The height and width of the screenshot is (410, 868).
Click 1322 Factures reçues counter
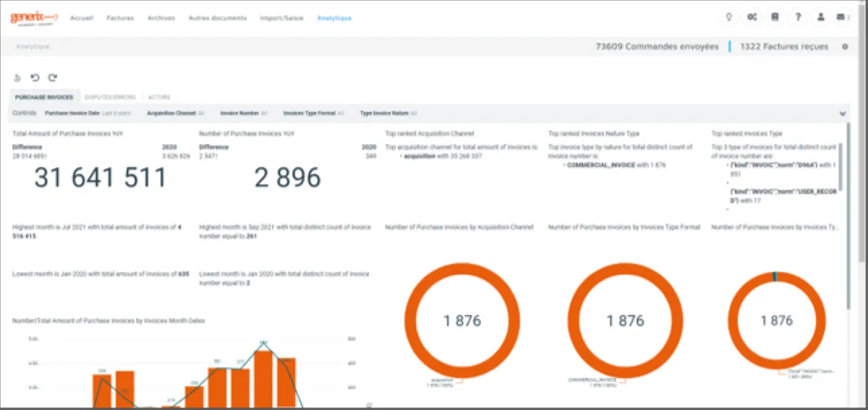784,47
